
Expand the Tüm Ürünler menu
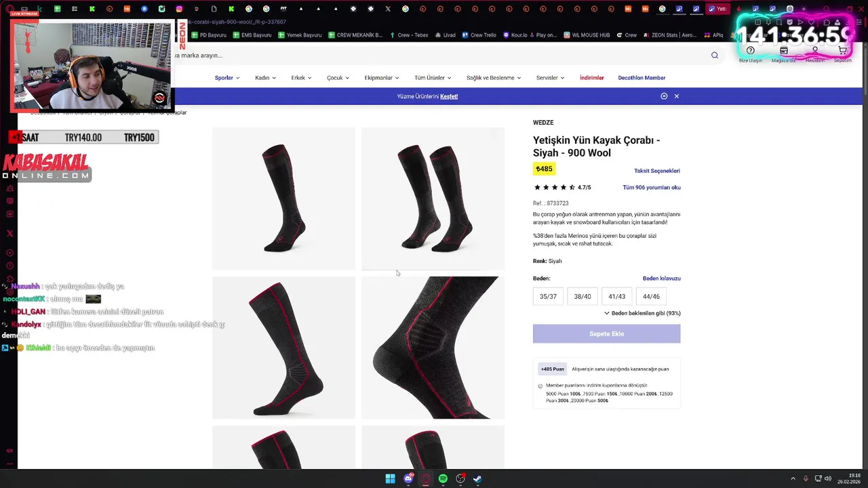[433, 78]
